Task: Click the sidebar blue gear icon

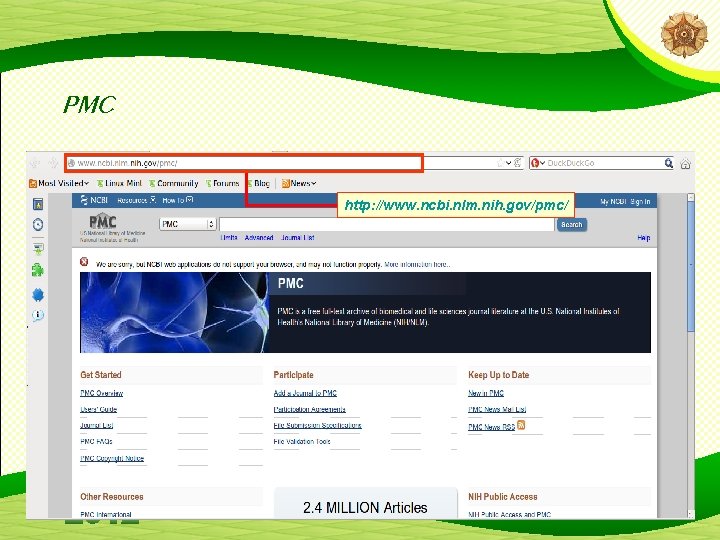Action: pos(38,295)
